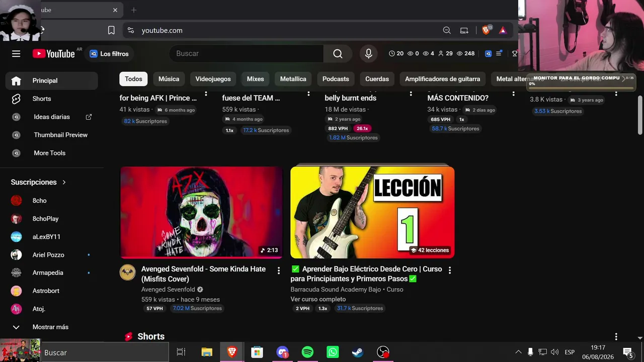Open WhatsApp from the taskbar

pyautogui.click(x=333, y=352)
